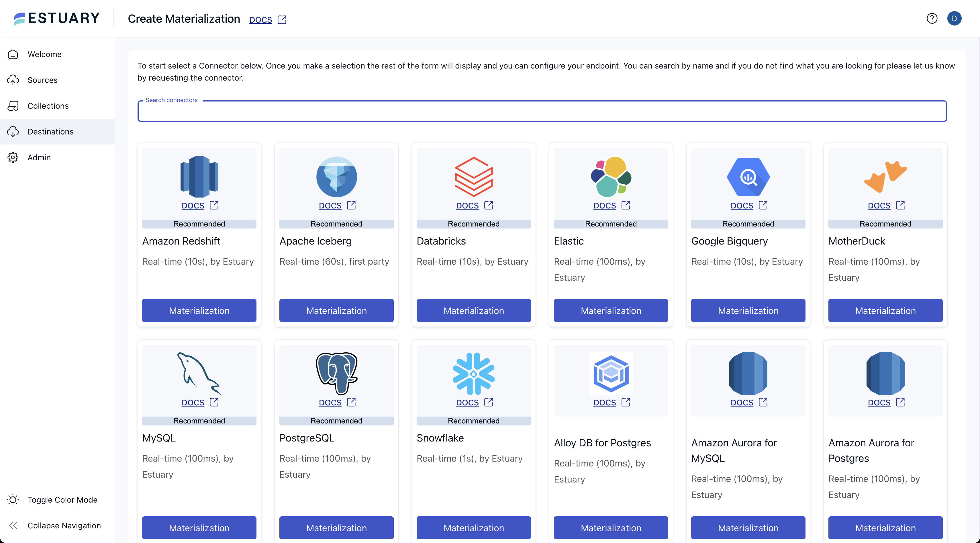Collapse Navigation sidebar
Viewport: 980px width, 543px height.
[x=64, y=526]
